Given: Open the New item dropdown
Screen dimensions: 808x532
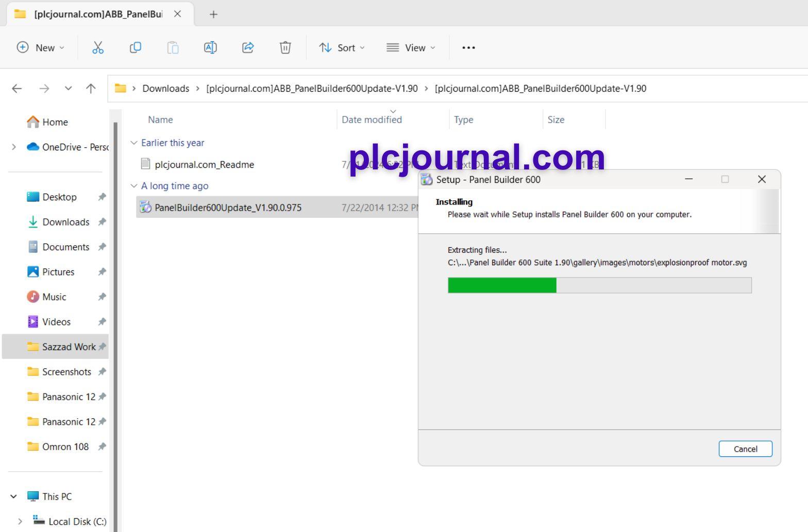Looking at the screenshot, I should pos(41,47).
